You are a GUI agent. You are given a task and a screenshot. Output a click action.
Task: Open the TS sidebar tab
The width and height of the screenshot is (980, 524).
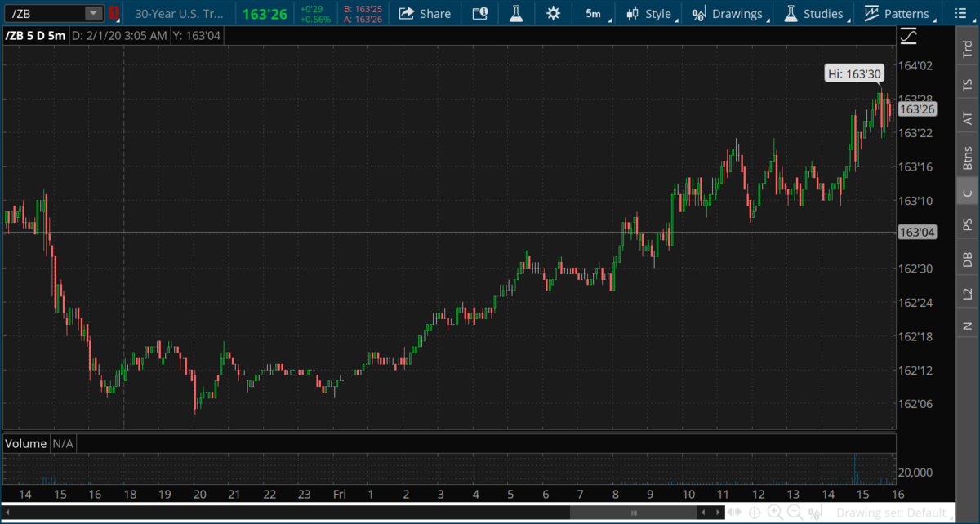967,84
